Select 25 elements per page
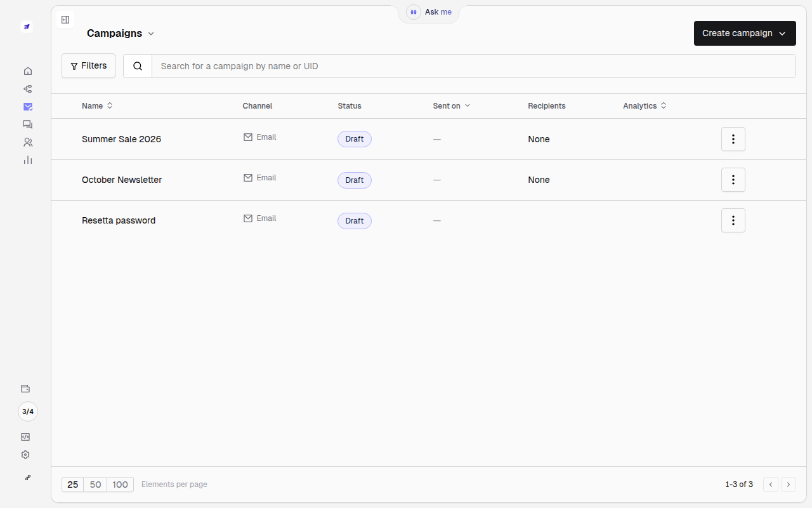This screenshot has width=812, height=508. click(73, 485)
